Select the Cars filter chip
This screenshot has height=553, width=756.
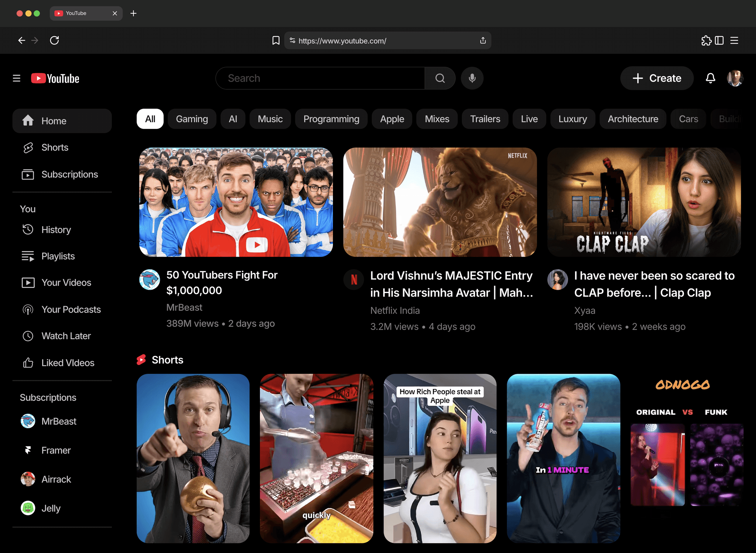click(688, 119)
